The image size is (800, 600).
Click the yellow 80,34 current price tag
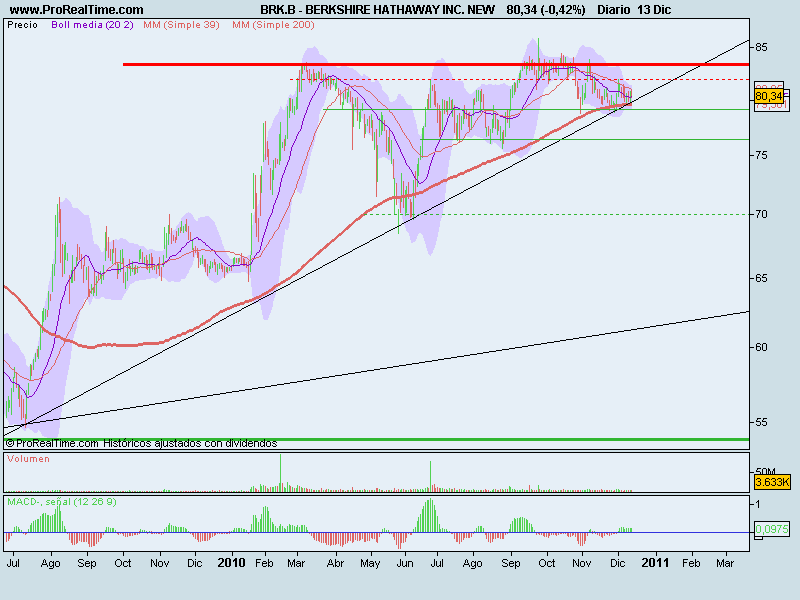coord(769,96)
